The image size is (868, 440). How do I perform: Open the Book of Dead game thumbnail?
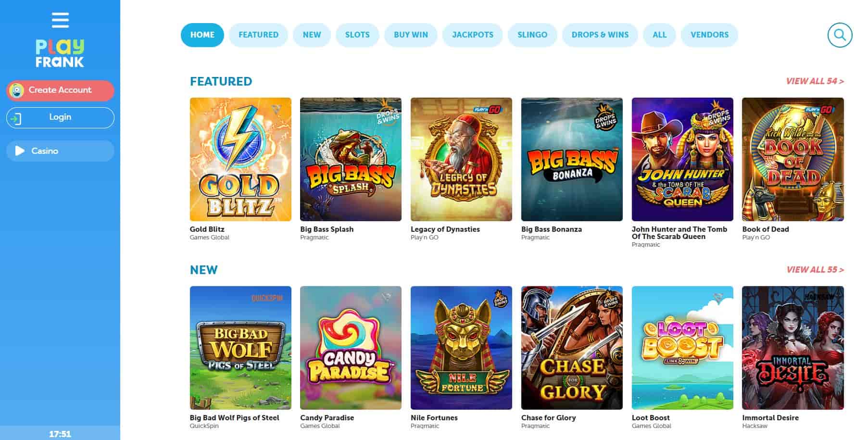793,159
